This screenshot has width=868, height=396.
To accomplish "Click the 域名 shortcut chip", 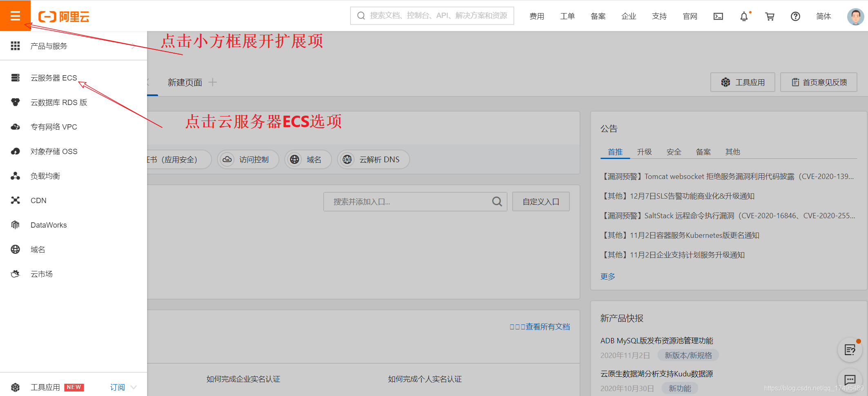I will 308,159.
